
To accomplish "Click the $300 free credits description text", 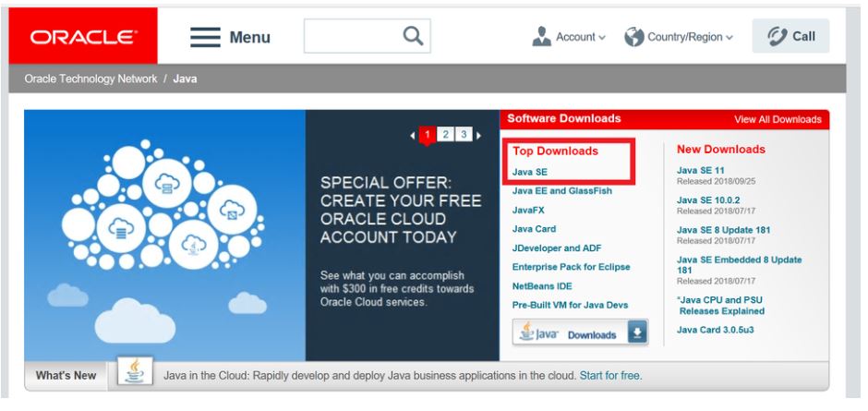I will (397, 288).
